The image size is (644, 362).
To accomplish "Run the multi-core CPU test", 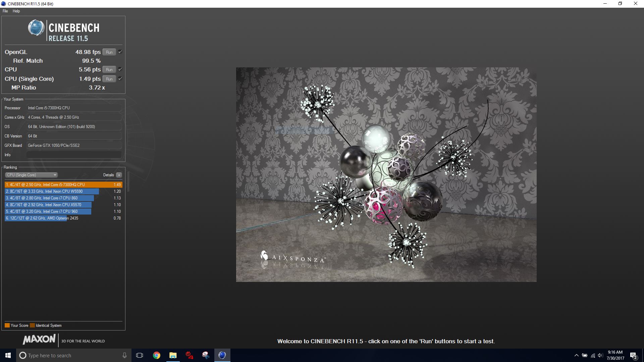I will tap(109, 69).
